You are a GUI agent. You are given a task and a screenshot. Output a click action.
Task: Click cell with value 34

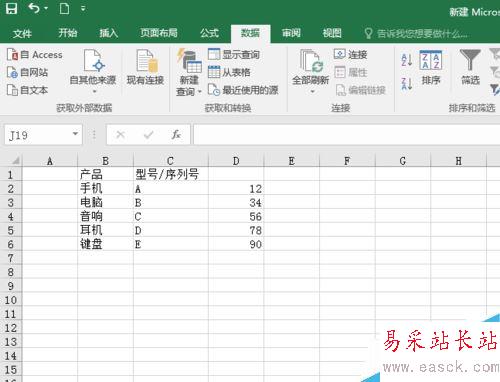click(x=236, y=202)
